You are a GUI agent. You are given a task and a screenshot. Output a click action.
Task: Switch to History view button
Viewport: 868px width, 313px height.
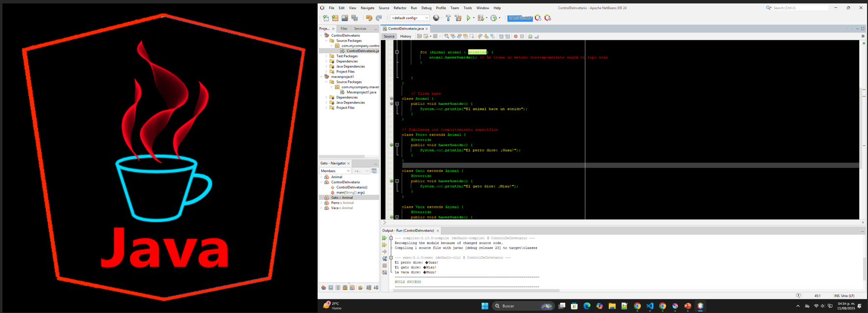(406, 36)
